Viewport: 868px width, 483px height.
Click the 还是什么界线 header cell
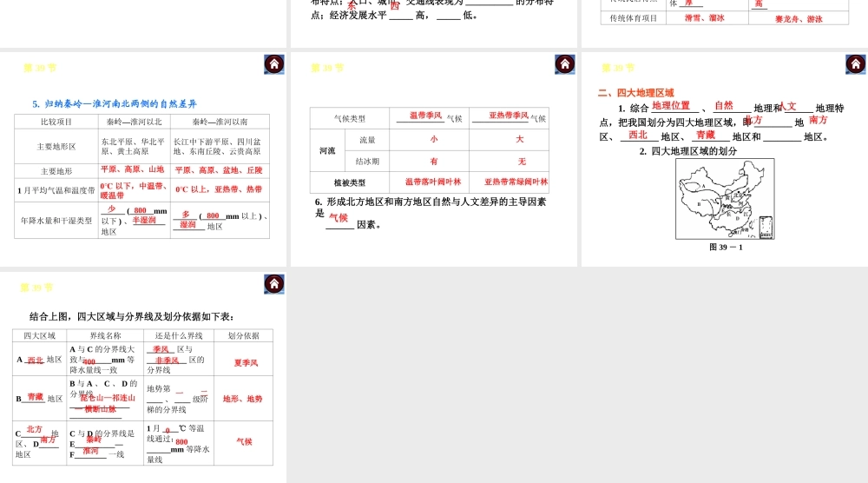[179, 335]
